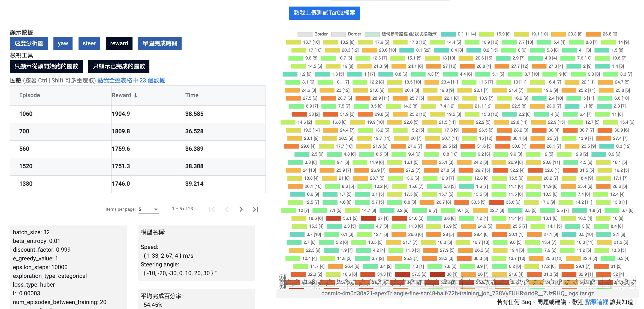Viewport: 644px width, 309px height.
Task: Switch to the yaw data view
Action: coord(63,43)
